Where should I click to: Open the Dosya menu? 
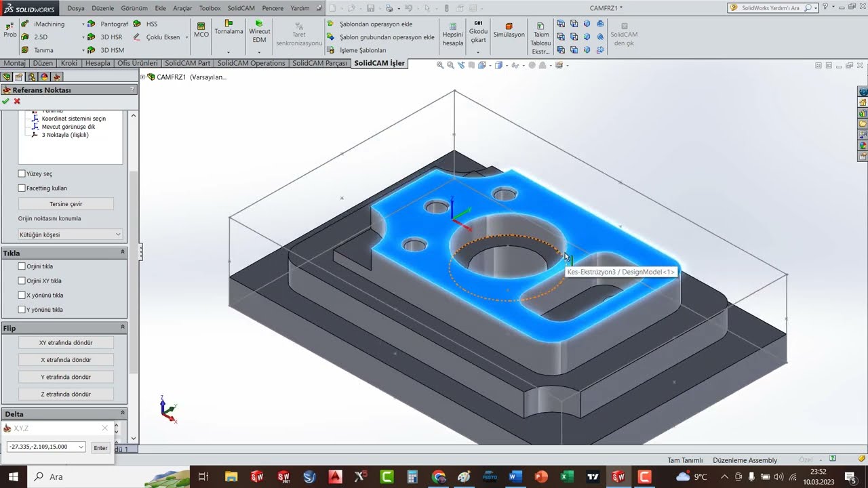pyautogui.click(x=76, y=8)
